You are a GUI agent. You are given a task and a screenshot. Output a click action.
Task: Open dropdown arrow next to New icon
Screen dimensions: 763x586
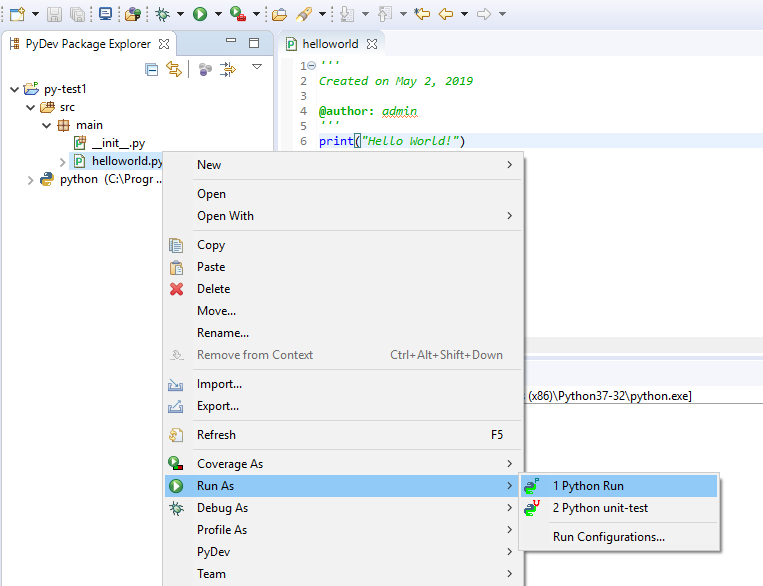(x=35, y=14)
